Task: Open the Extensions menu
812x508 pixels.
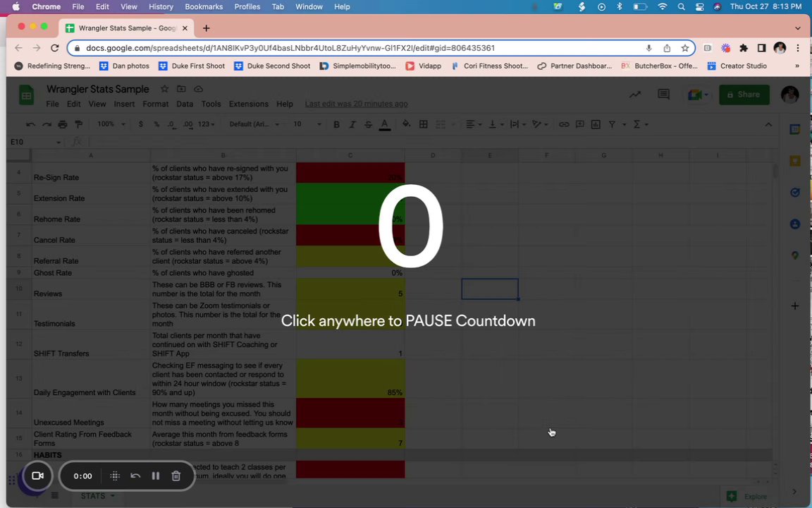Action: click(249, 104)
